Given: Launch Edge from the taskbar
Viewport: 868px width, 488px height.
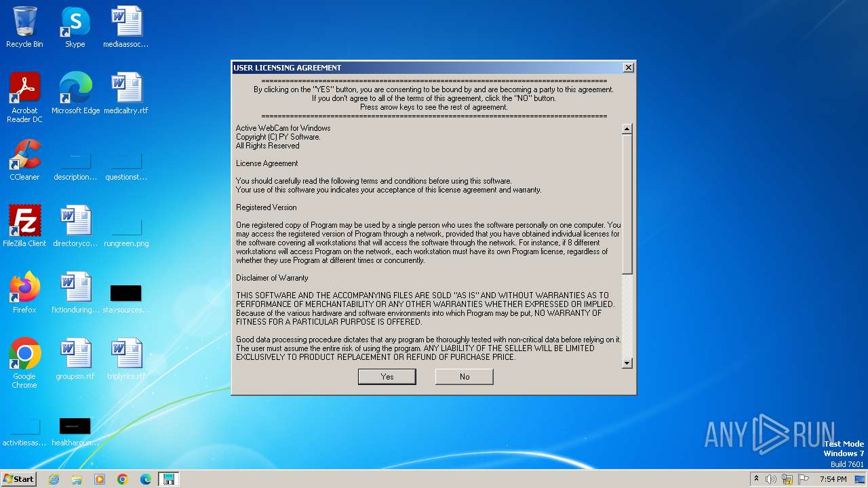Looking at the screenshot, I should pyautogui.click(x=146, y=479).
